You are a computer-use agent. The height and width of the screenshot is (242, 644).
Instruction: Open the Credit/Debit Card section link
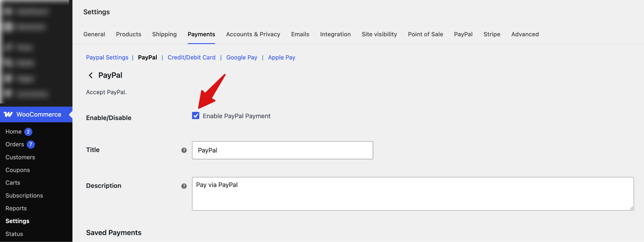coord(192,58)
